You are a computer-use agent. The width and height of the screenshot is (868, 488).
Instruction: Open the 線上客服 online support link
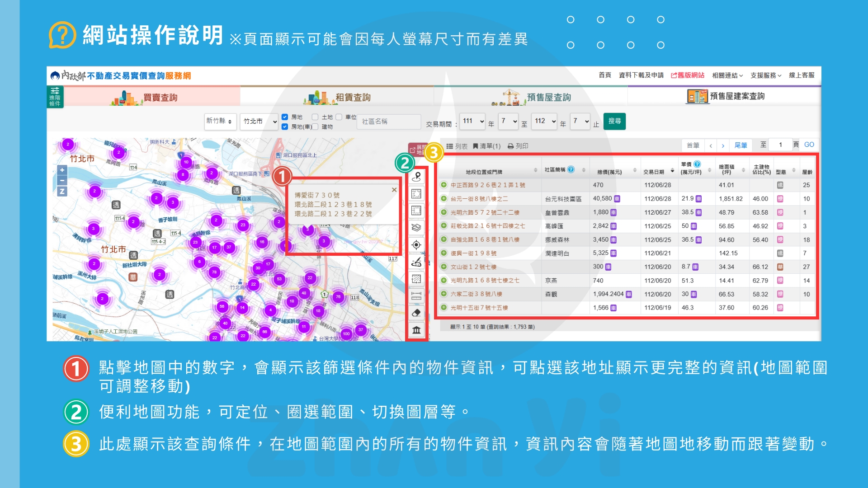(x=802, y=75)
